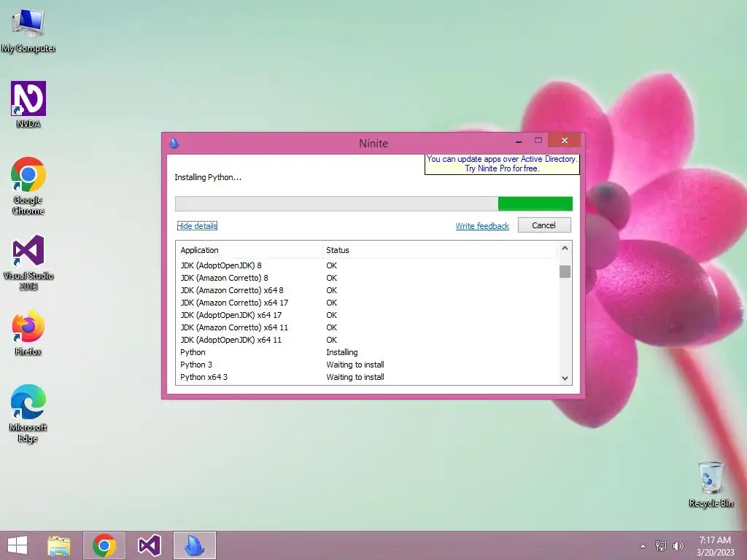This screenshot has width=747, height=560.
Task: Select the JDK (Amazon Corretto) 8 row
Action: pos(367,278)
